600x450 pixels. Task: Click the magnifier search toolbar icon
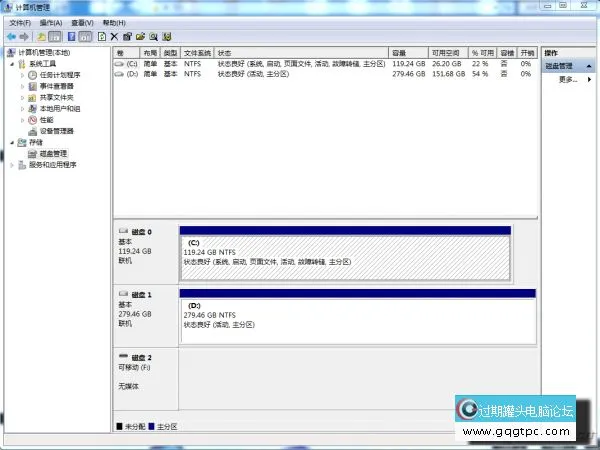tap(153, 37)
